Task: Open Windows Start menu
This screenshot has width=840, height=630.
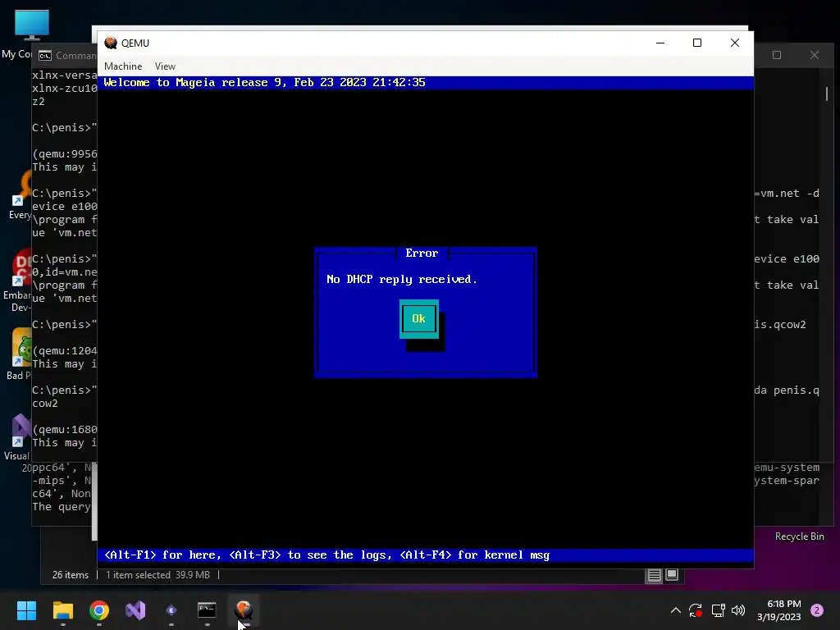Action: pyautogui.click(x=26, y=610)
